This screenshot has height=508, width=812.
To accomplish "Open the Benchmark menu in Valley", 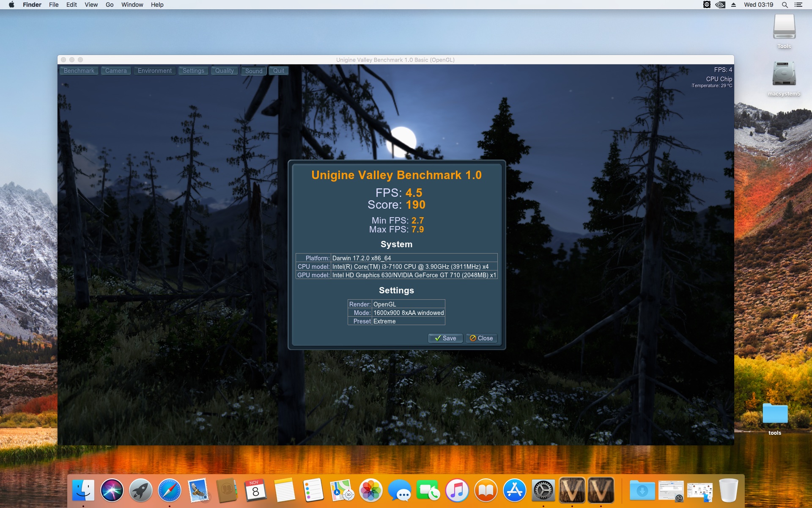I will [x=79, y=71].
